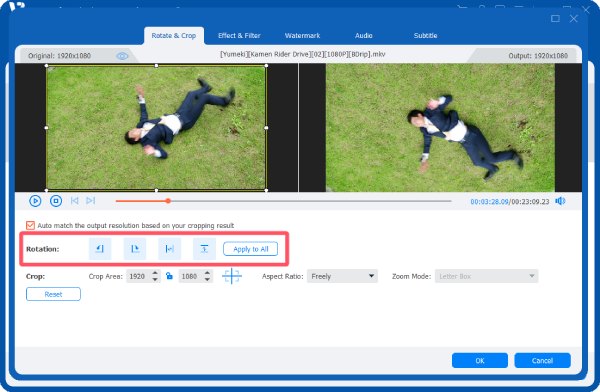Mute the preview volume
The width and height of the screenshot is (600, 392).
click(x=560, y=201)
